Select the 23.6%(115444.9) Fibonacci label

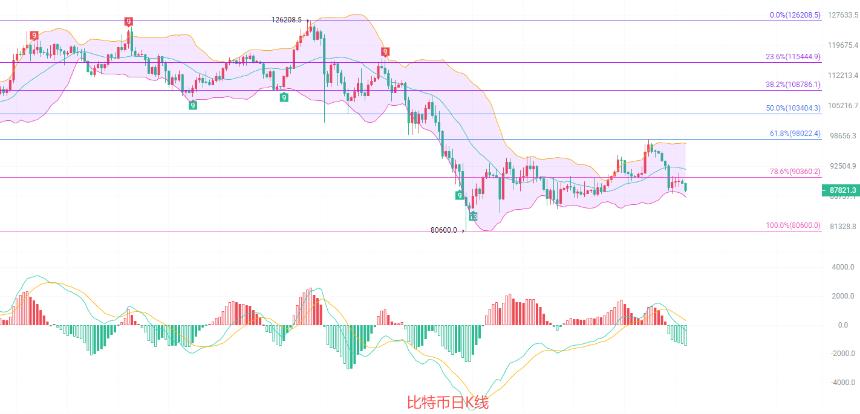pyautogui.click(x=793, y=57)
